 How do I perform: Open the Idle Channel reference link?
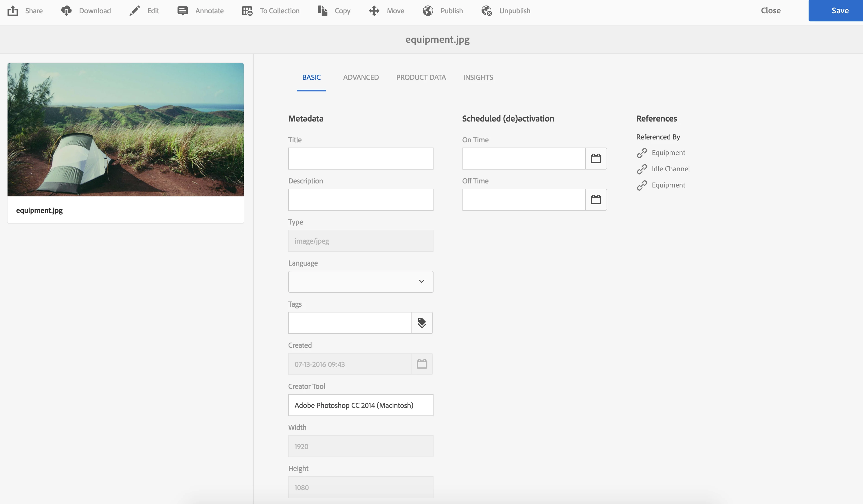click(x=670, y=169)
